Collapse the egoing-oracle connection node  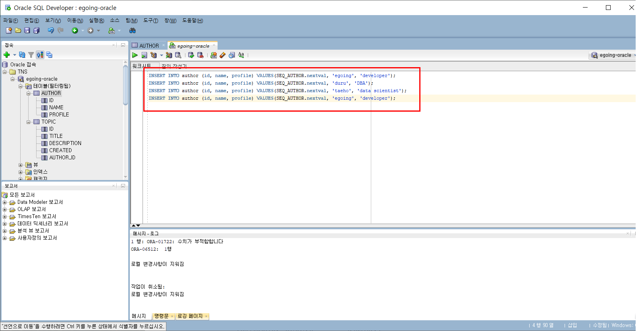tap(13, 79)
